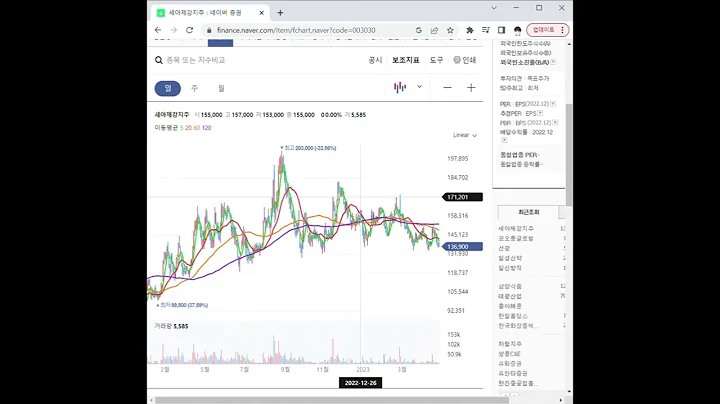Image resolution: width=720 pixels, height=404 pixels.
Task: Open the 공시 disclosures option
Action: pos(375,60)
